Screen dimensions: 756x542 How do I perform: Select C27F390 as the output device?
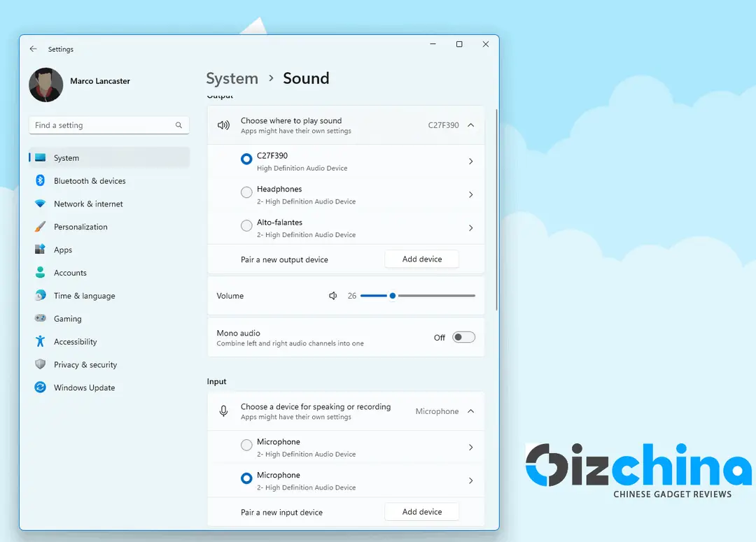pos(246,159)
